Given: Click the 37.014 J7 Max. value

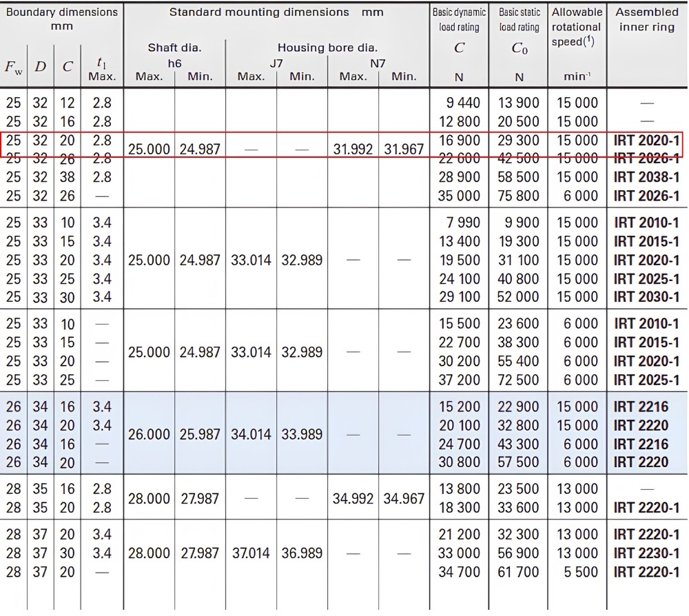Looking at the screenshot, I should coord(251,553).
